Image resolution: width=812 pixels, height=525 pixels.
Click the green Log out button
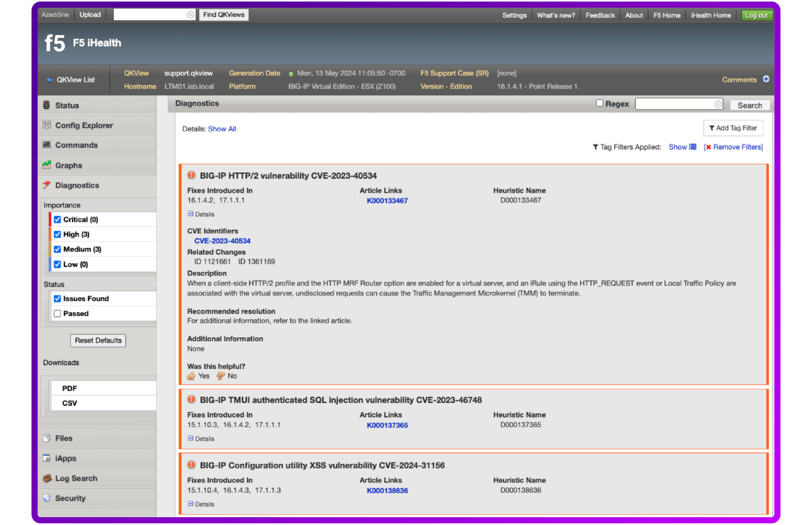pyautogui.click(x=757, y=15)
